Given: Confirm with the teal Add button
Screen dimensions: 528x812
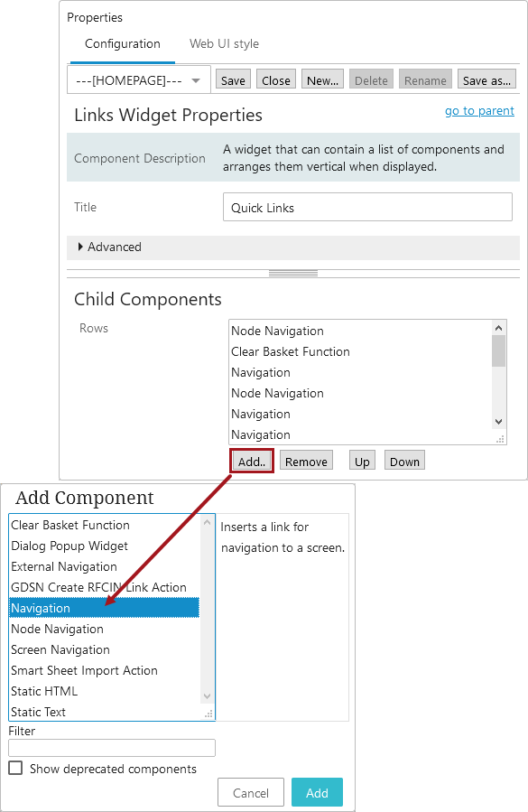Looking at the screenshot, I should pos(317,792).
